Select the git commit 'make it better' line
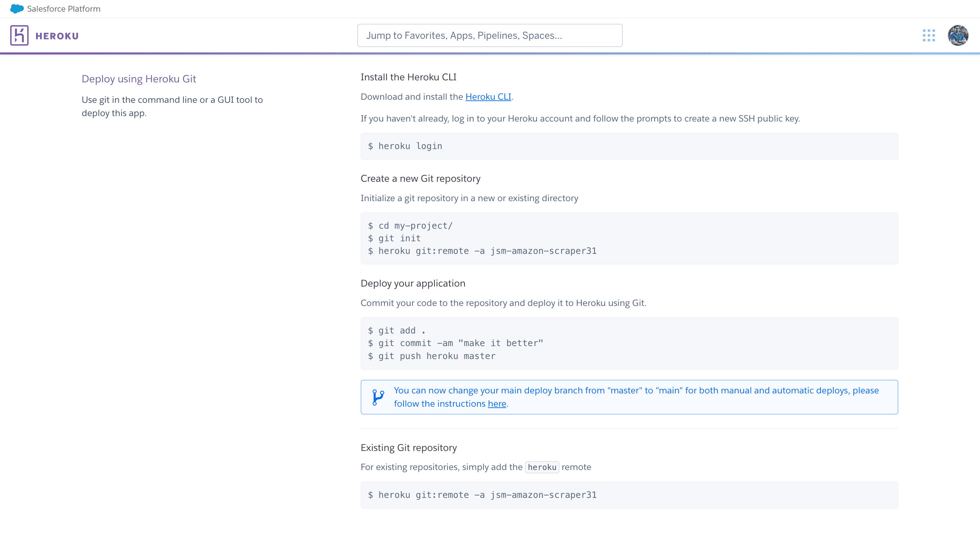 (x=455, y=343)
